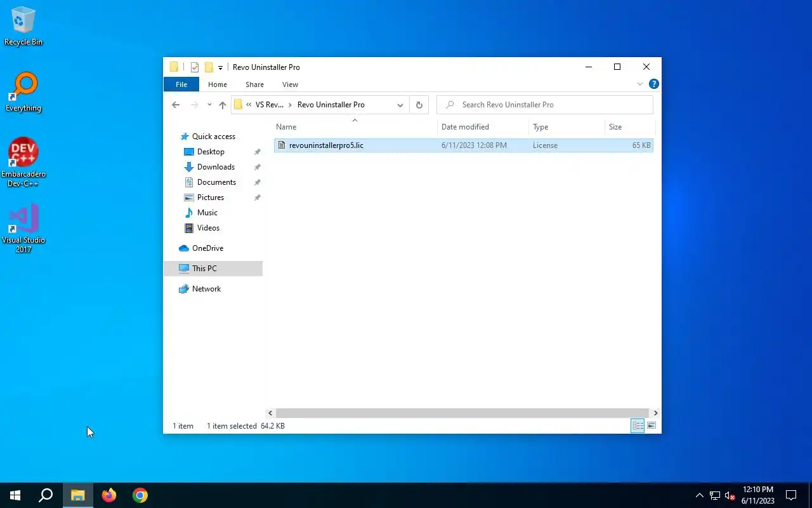812x508 pixels.
Task: Open the recent locations dropdown arrow
Action: (209, 105)
